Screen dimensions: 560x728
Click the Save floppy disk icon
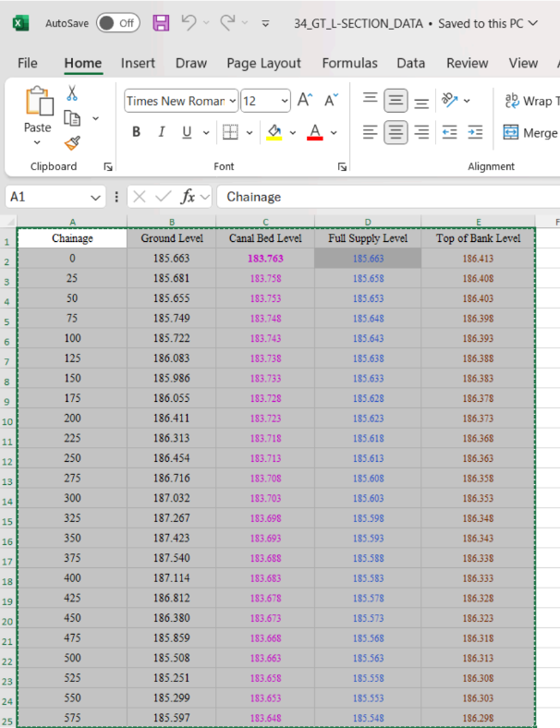pos(161,23)
